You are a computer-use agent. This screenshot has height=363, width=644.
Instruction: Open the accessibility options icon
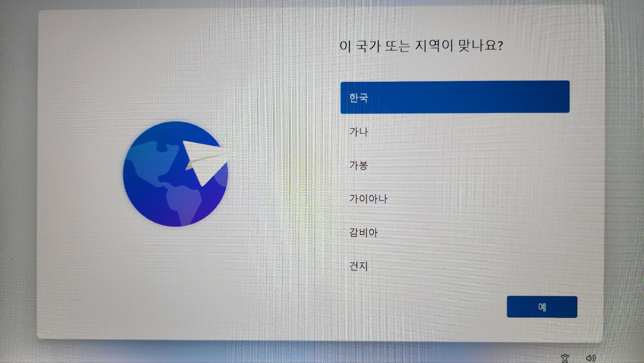point(565,358)
